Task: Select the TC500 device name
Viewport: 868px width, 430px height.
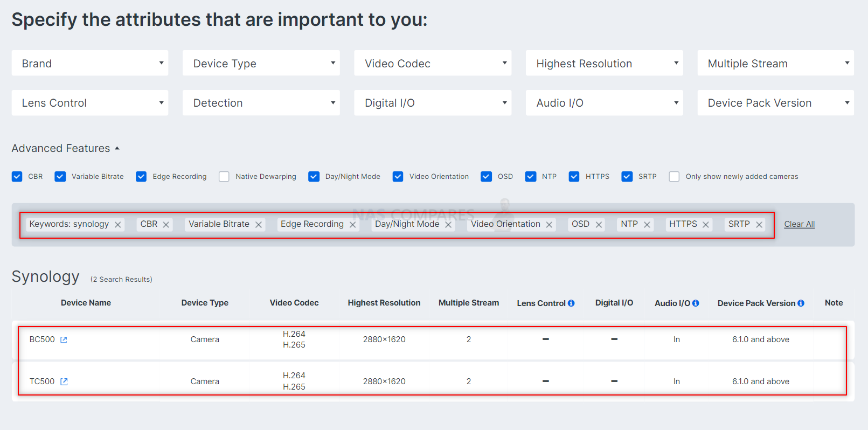Action: [42, 382]
